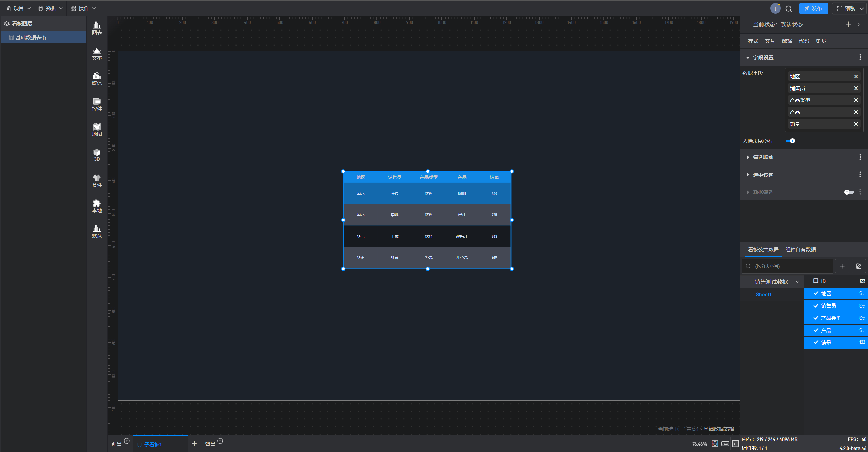
Task: Open the 3D components panel
Action: [97, 155]
